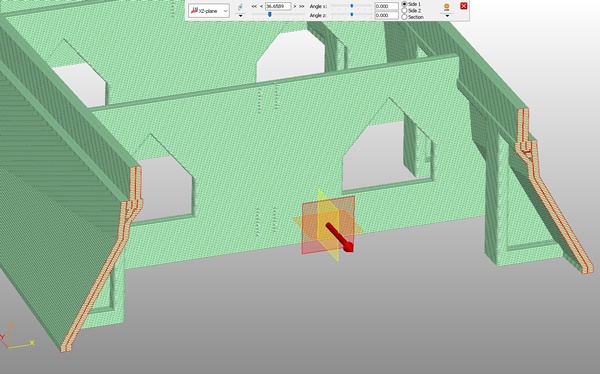Screen dimensions: 600x374
Task: Click the < single step back button
Action: pos(261,7)
